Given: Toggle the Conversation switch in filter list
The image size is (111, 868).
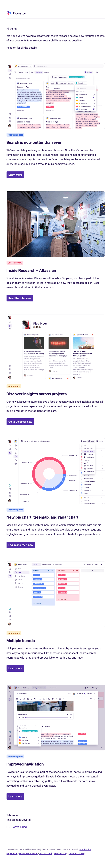Looking at the screenshot, I should (94, 95).
